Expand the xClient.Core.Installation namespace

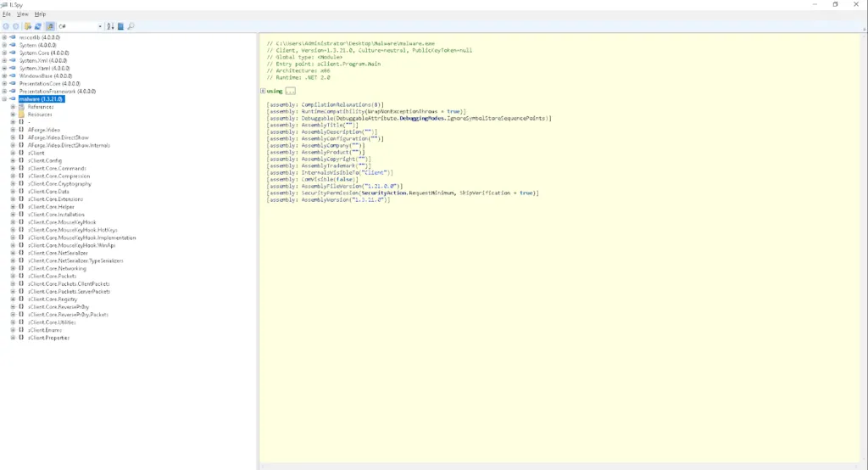coord(14,215)
